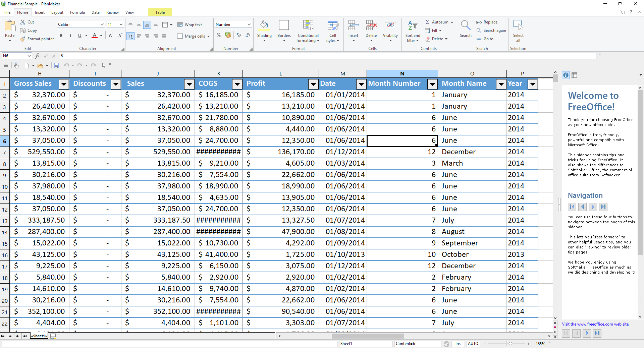Viewport: 644px width, 348px height.
Task: Open the Profit column filter dropdown
Action: 313,84
